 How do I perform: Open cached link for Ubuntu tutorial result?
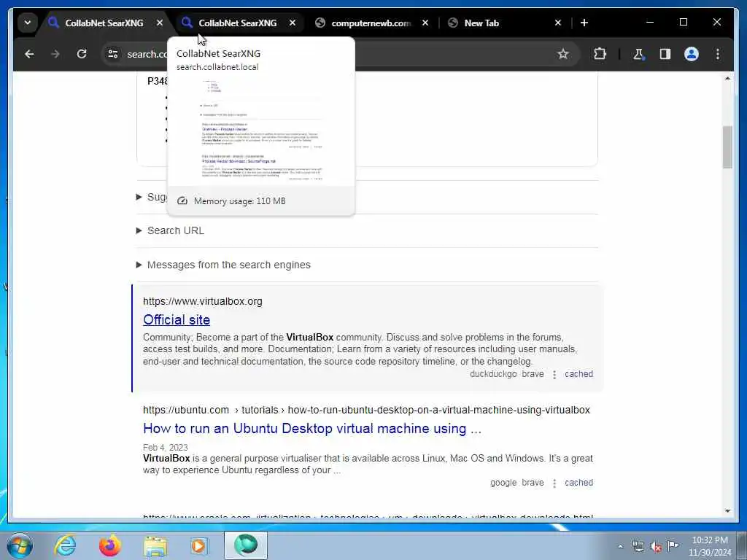click(x=578, y=483)
